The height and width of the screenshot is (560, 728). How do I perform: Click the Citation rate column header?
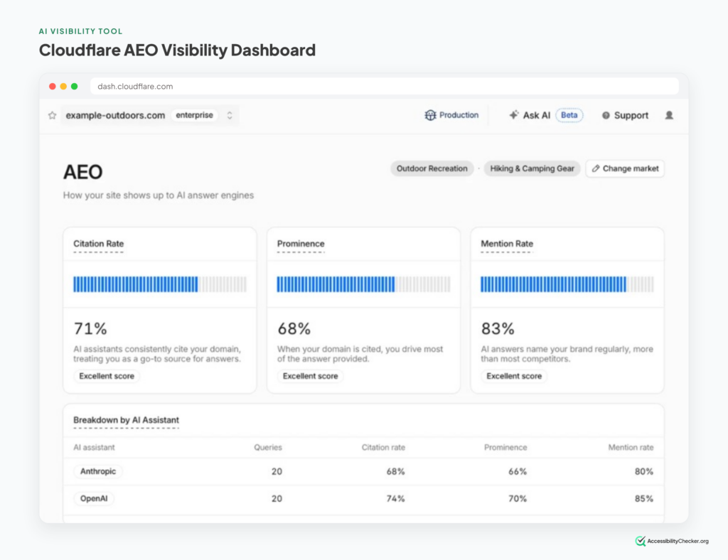pyautogui.click(x=383, y=447)
